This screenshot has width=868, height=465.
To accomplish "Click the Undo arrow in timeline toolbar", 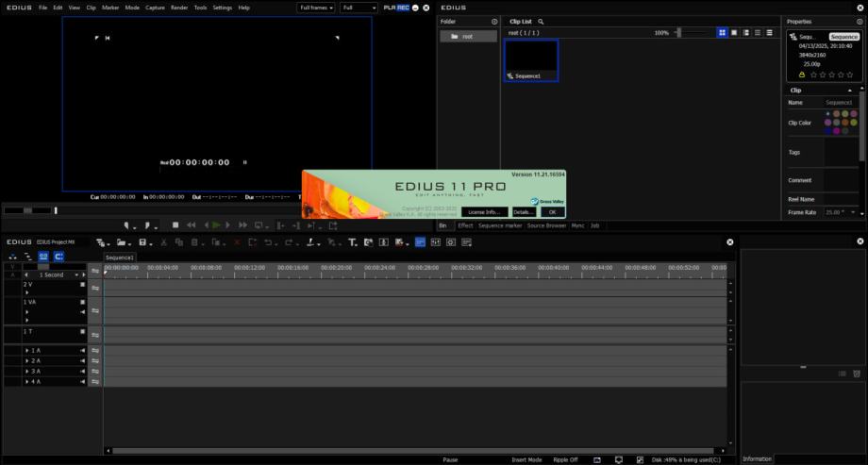I will (268, 242).
